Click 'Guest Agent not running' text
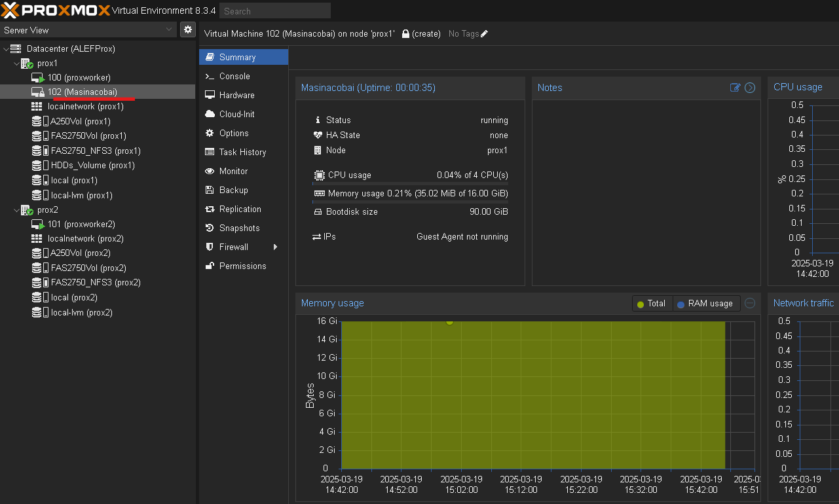839x504 pixels. coord(462,237)
